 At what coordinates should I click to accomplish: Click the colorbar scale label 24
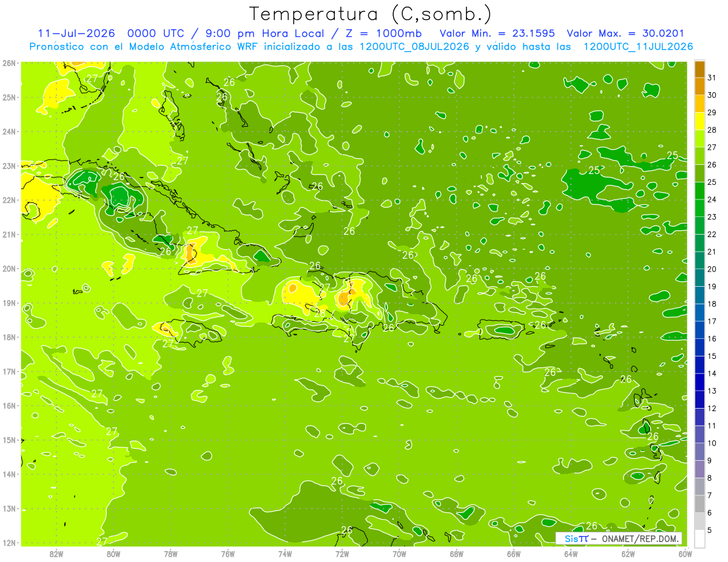click(x=712, y=199)
